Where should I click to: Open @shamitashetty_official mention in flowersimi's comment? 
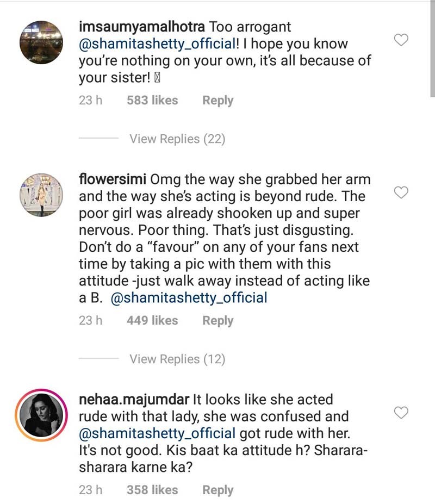(189, 297)
